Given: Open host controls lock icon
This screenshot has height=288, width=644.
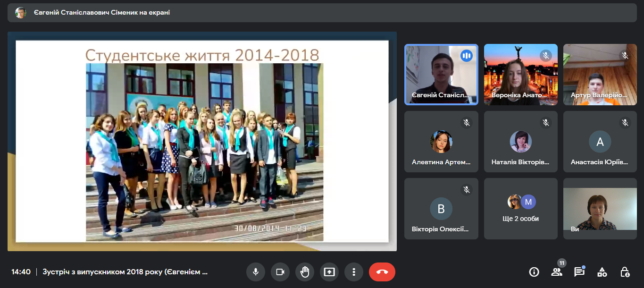Looking at the screenshot, I should 625,272.
